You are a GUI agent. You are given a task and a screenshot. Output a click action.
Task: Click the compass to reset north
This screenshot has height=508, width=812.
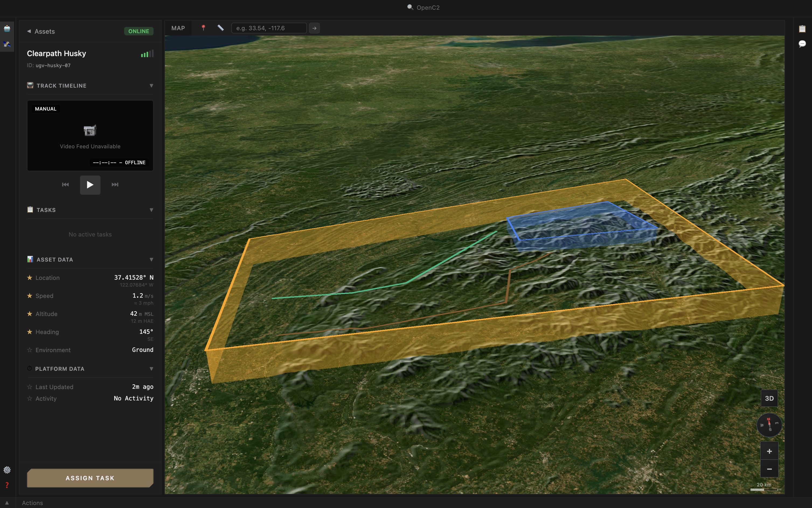(x=769, y=425)
